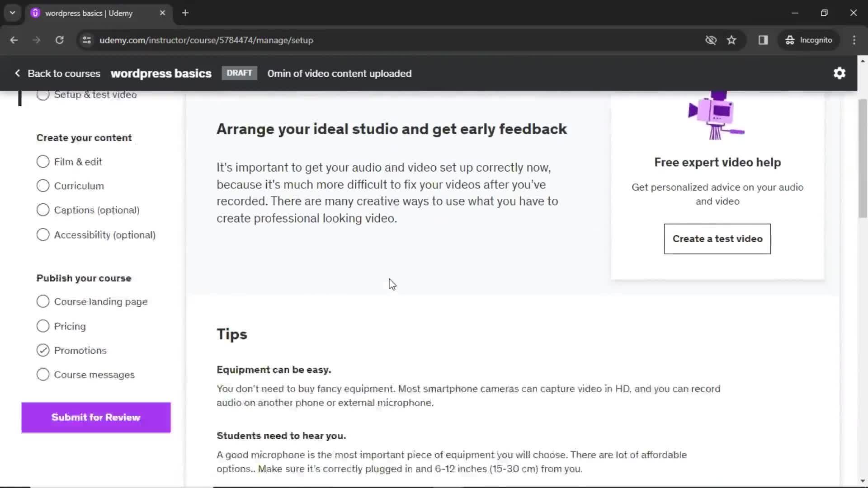Toggle the Film & edit checkbox
The height and width of the screenshot is (488, 868).
click(42, 161)
